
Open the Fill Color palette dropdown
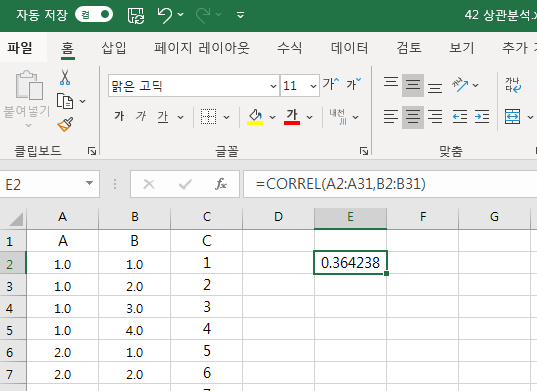[x=272, y=117]
